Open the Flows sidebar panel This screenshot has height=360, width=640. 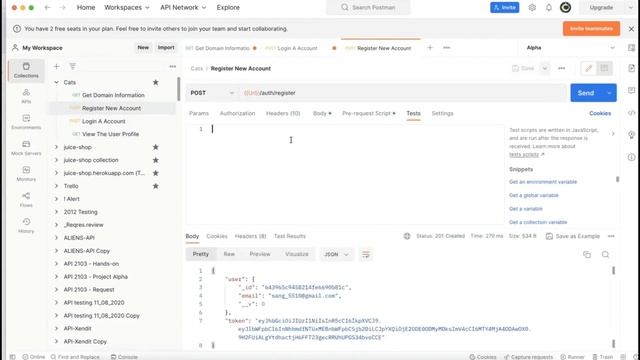(x=26, y=200)
